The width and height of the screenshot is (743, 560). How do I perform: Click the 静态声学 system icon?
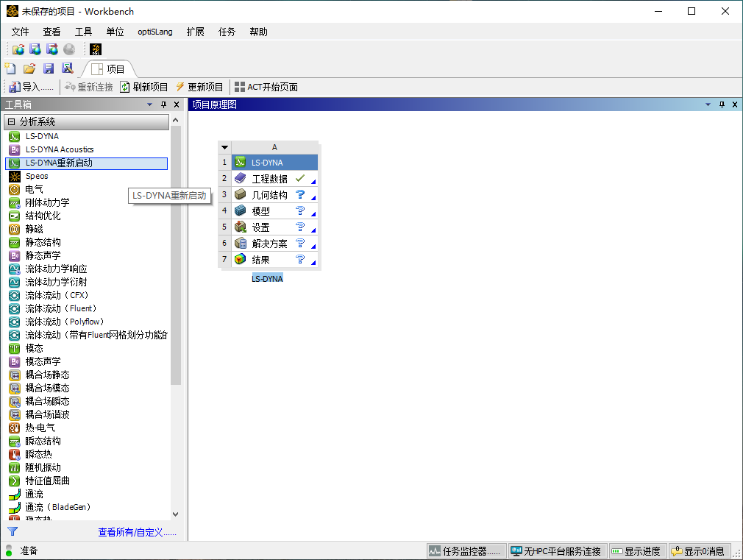click(x=15, y=256)
